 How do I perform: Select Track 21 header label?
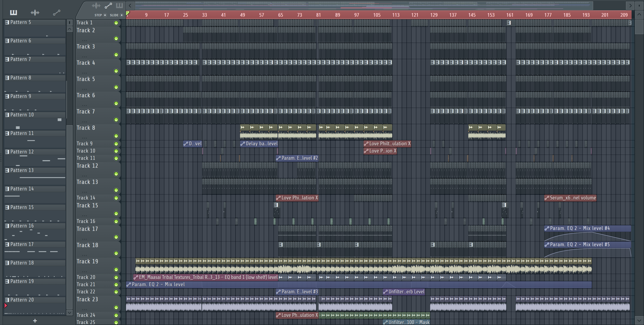pos(86,285)
